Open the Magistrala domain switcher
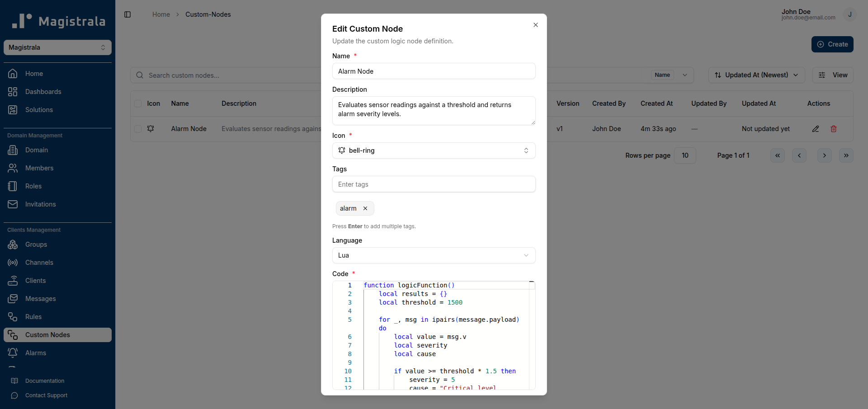 (57, 47)
